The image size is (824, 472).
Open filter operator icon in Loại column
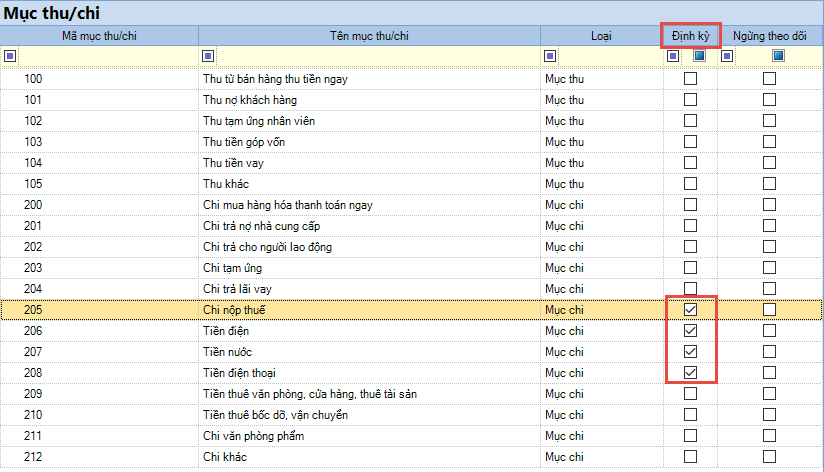(550, 56)
